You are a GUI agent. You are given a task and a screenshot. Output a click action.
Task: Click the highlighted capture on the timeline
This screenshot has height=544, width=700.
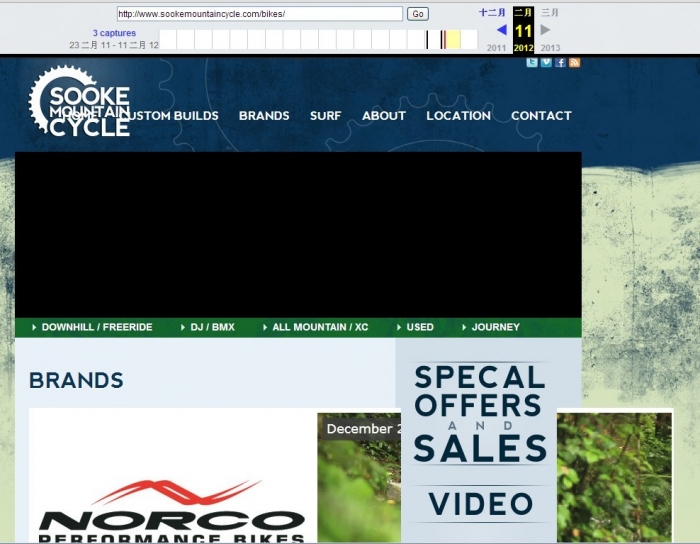point(452,39)
